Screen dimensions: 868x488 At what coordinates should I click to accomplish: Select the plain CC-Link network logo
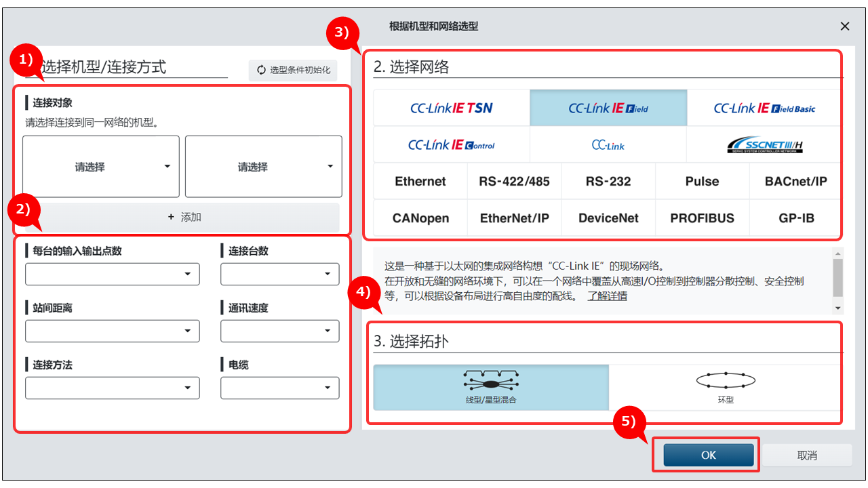coord(608,145)
